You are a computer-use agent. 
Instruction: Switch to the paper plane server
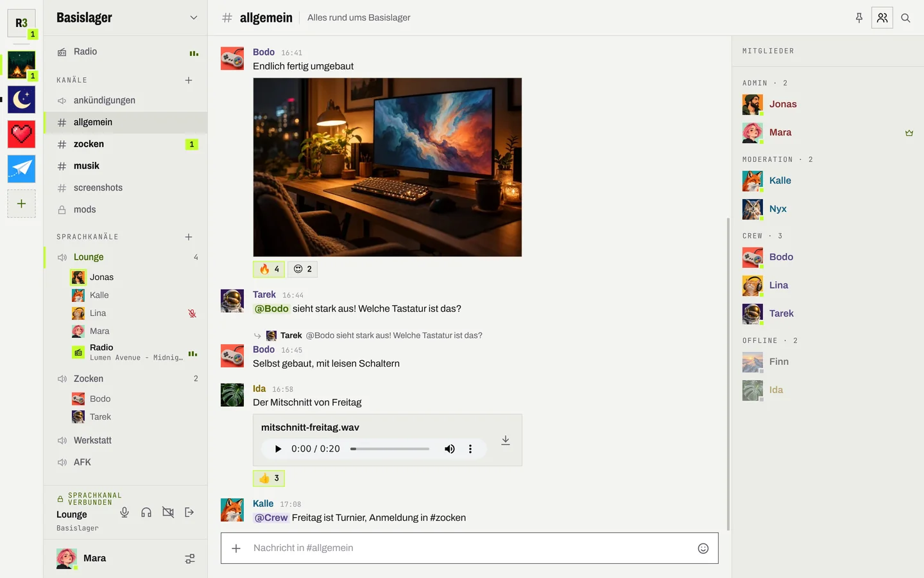(x=21, y=169)
